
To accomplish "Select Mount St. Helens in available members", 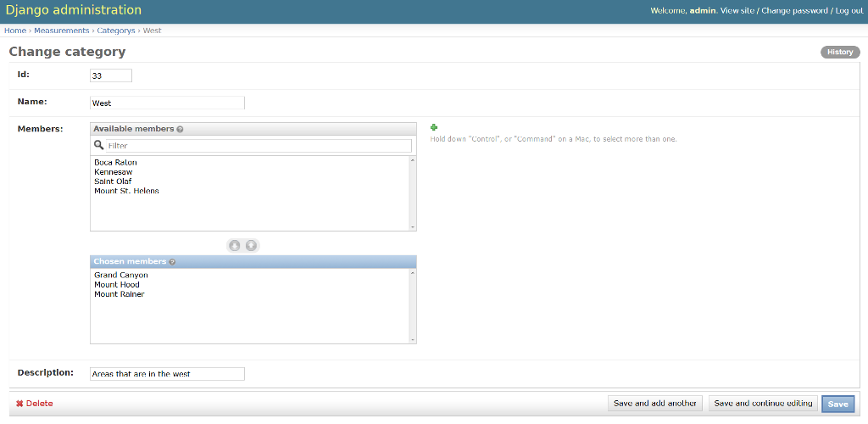I will coord(127,191).
